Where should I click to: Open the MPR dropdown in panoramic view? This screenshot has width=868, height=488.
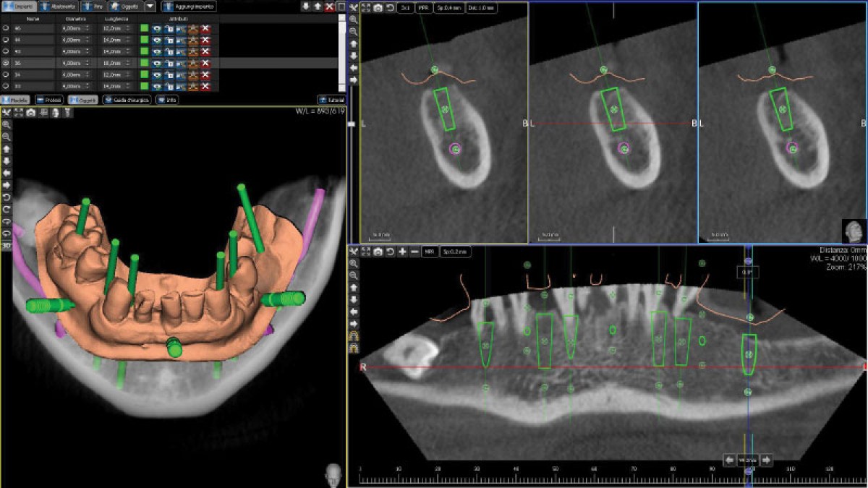pyautogui.click(x=430, y=252)
